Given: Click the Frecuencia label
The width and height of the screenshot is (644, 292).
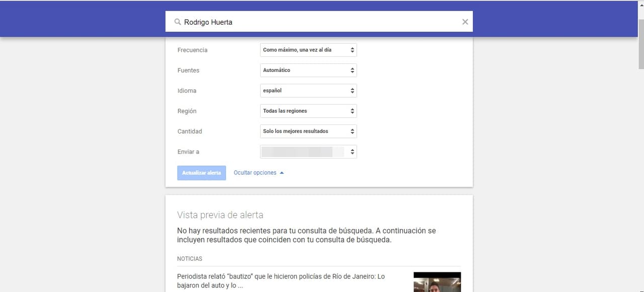Looking at the screenshot, I should point(192,50).
